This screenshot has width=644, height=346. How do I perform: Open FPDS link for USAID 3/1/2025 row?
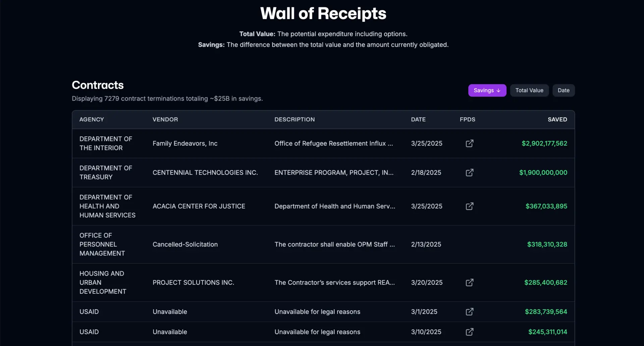pyautogui.click(x=470, y=312)
